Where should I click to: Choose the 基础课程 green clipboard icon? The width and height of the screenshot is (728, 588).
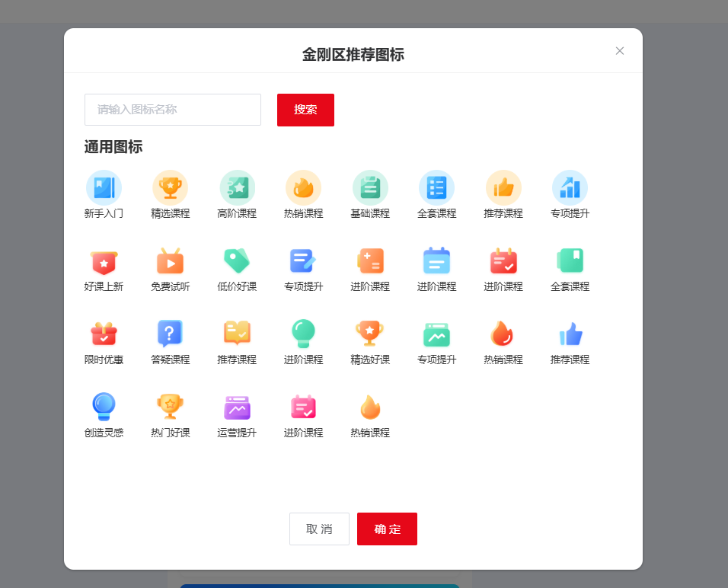371,187
